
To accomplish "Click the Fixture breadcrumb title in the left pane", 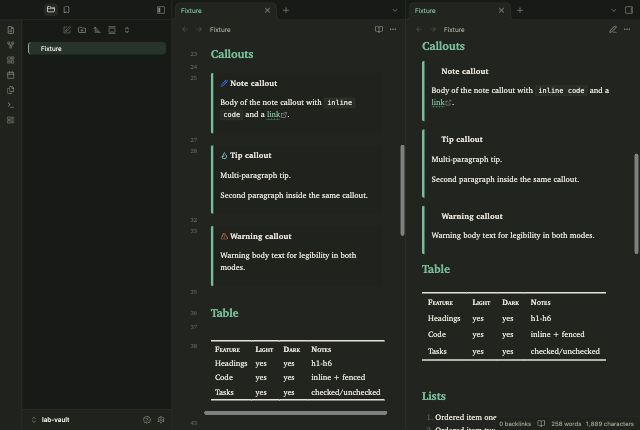I will point(220,29).
